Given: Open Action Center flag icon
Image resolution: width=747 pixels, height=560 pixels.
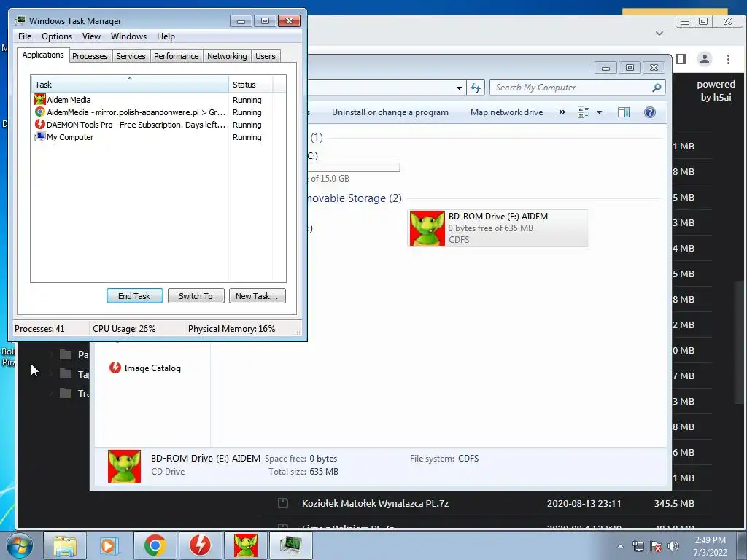Looking at the screenshot, I should coord(656,546).
